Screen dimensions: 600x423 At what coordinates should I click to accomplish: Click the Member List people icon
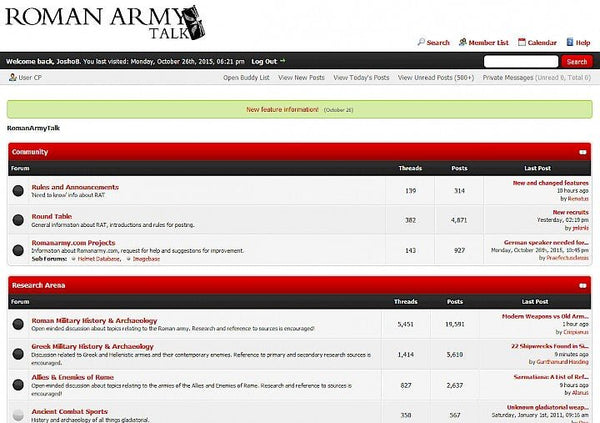(463, 42)
